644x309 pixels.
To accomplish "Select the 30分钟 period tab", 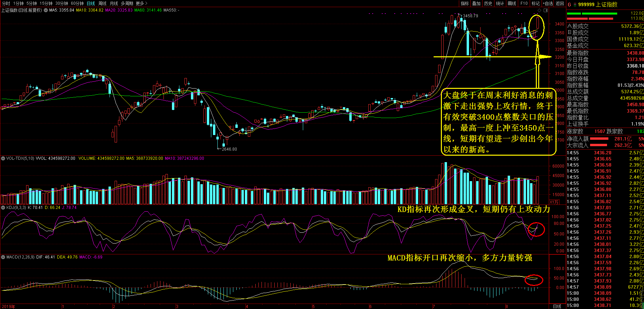I will click(62, 3).
